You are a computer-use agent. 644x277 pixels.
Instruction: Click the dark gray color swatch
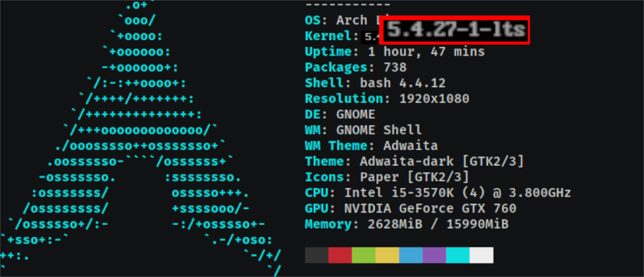tap(317, 255)
